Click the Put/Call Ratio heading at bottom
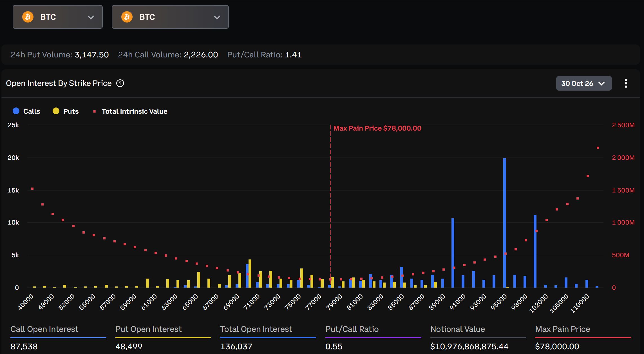Viewport: 644px width, 354px height. tap(352, 329)
